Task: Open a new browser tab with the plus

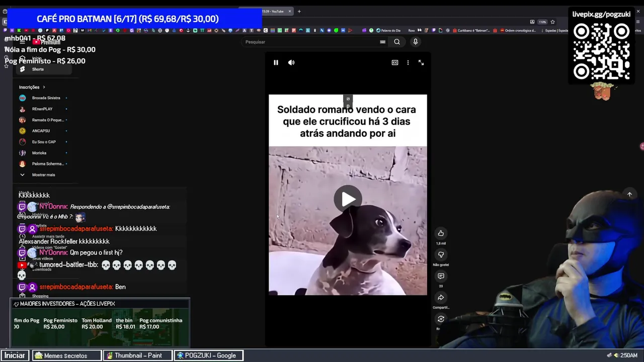Action: (299, 11)
